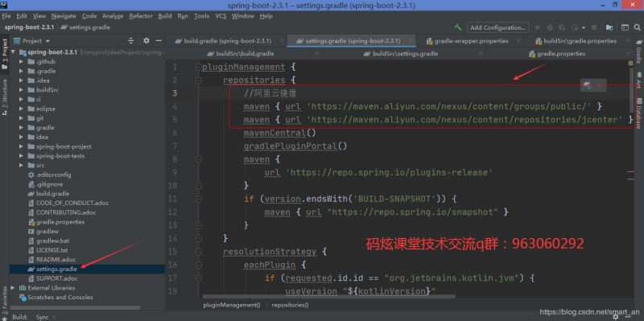This screenshot has width=644, height=321.
Task: Open the Project view mode dropdown
Action: coord(32,41)
